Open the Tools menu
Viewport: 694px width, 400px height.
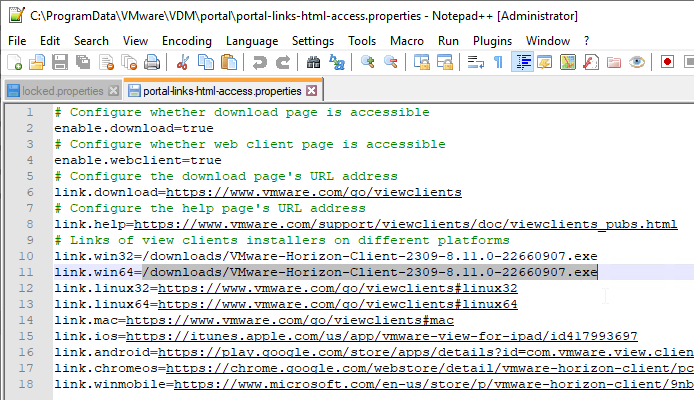coord(362,41)
